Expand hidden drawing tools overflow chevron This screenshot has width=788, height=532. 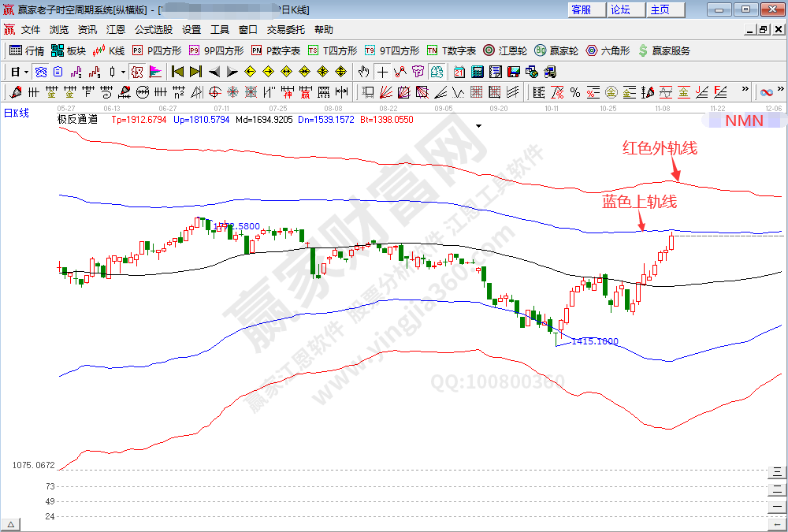[x=745, y=87]
